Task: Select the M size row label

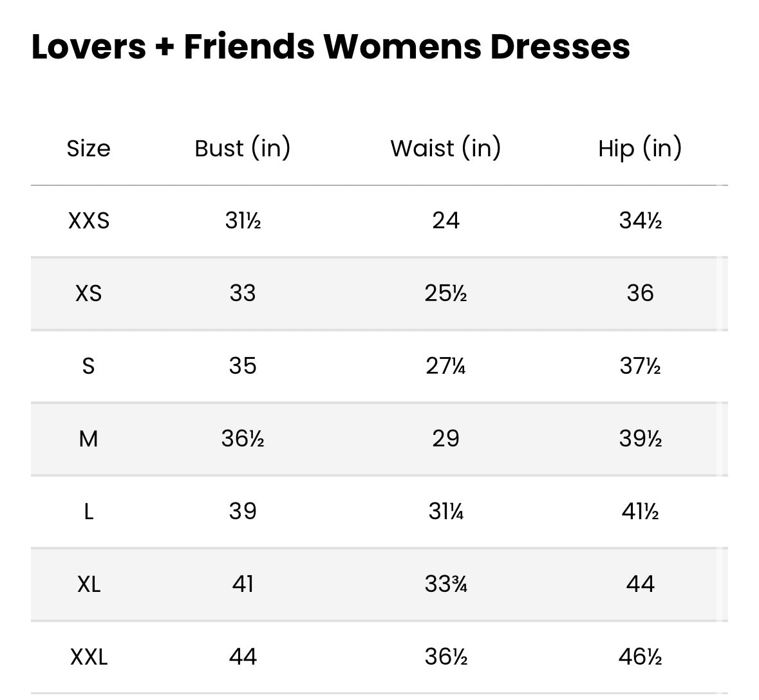Action: pos(89,439)
